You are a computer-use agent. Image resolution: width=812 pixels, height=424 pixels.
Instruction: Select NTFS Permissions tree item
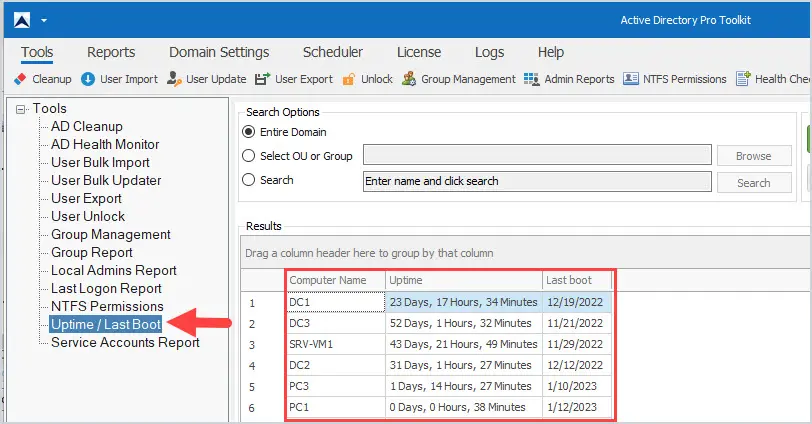coord(107,306)
